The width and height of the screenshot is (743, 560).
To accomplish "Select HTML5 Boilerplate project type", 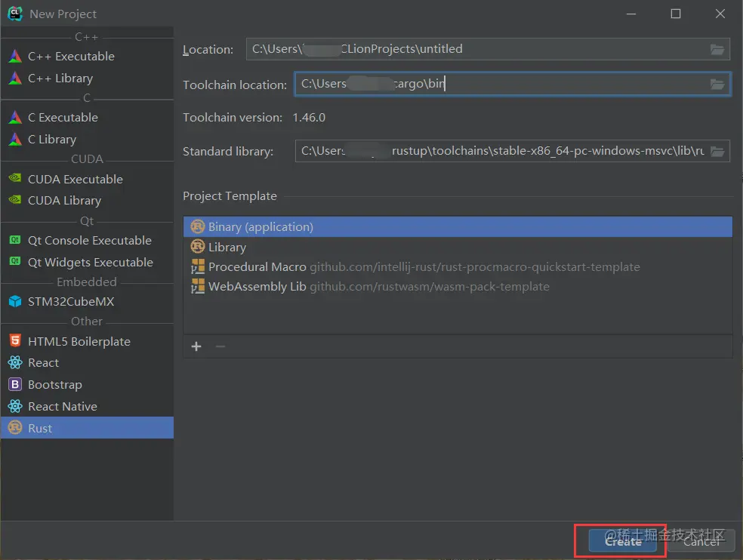I will click(87, 341).
